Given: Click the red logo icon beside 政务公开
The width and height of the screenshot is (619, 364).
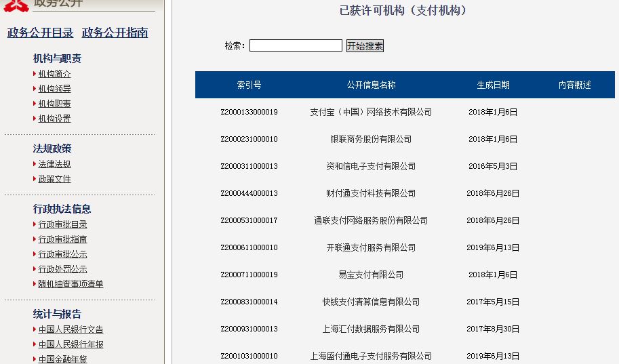Looking at the screenshot, I should coord(16,5).
